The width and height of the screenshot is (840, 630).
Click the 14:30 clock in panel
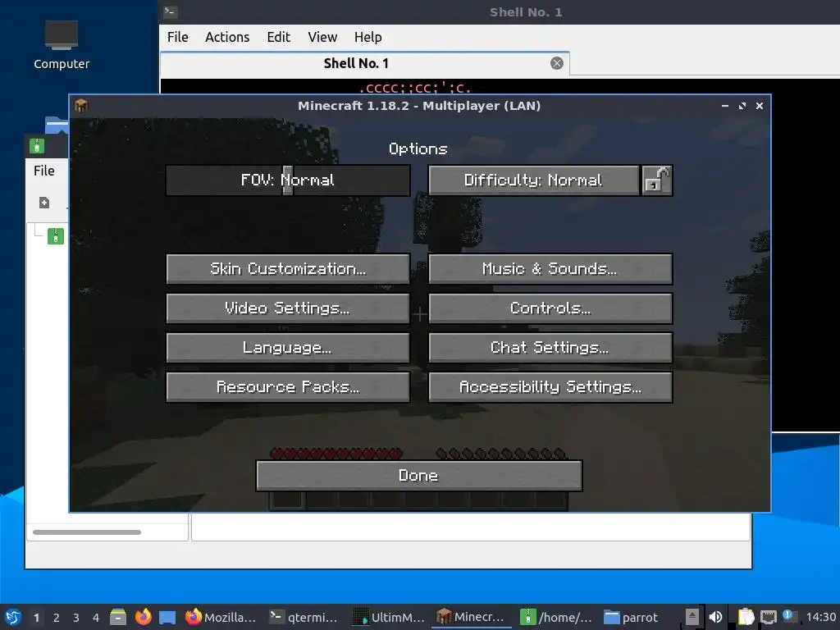(820, 617)
